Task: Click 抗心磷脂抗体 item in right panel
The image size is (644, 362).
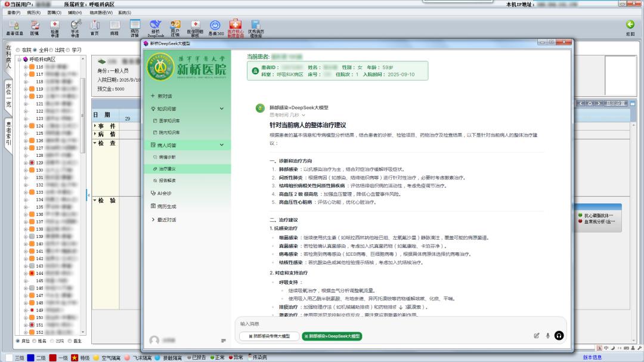Action: [x=599, y=215]
